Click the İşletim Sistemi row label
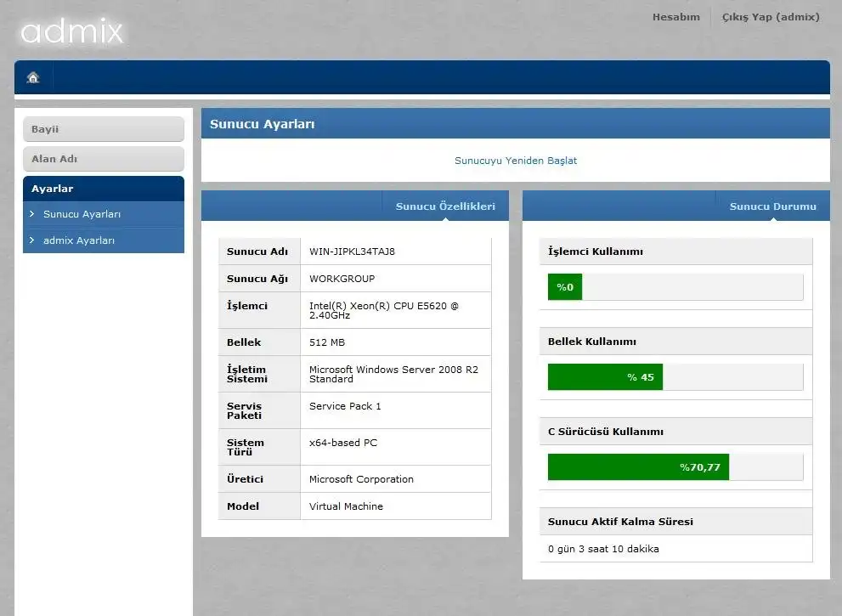This screenshot has height=616, width=842. [x=247, y=375]
